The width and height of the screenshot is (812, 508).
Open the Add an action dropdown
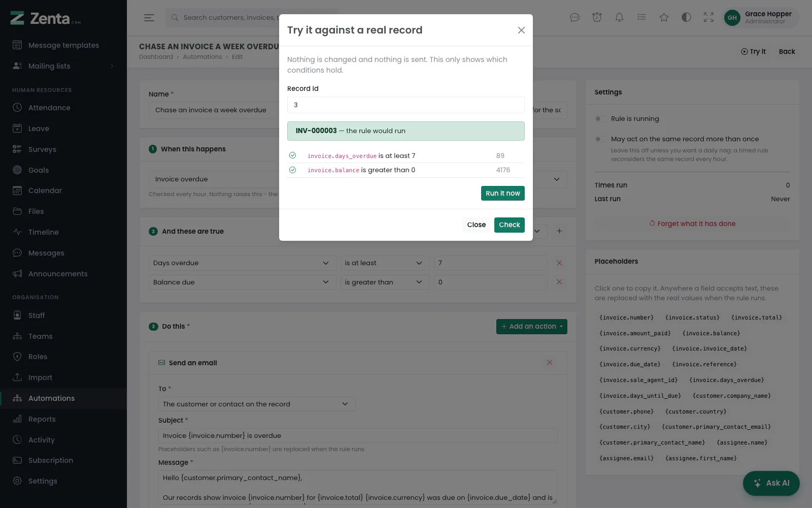click(x=531, y=327)
